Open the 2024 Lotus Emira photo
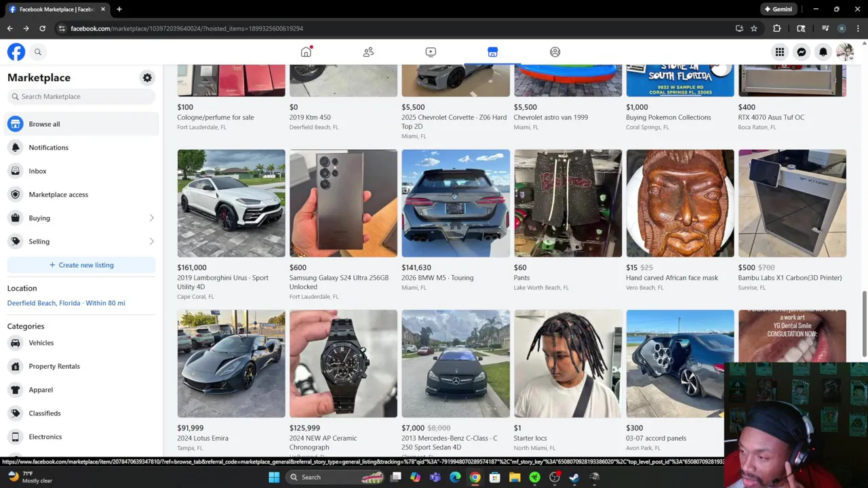 click(231, 364)
